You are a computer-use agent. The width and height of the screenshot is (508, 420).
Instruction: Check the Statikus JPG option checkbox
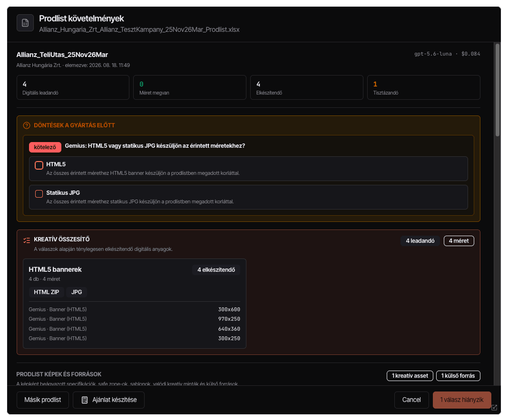tap(39, 194)
